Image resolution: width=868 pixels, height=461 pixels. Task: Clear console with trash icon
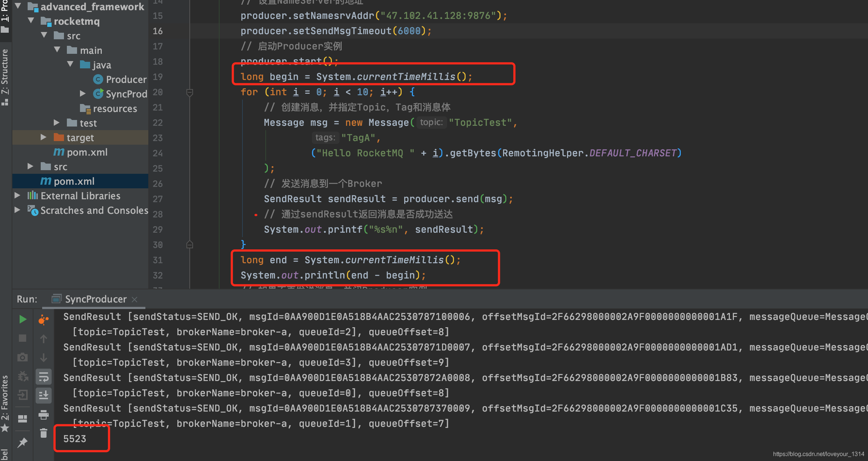coord(44,433)
